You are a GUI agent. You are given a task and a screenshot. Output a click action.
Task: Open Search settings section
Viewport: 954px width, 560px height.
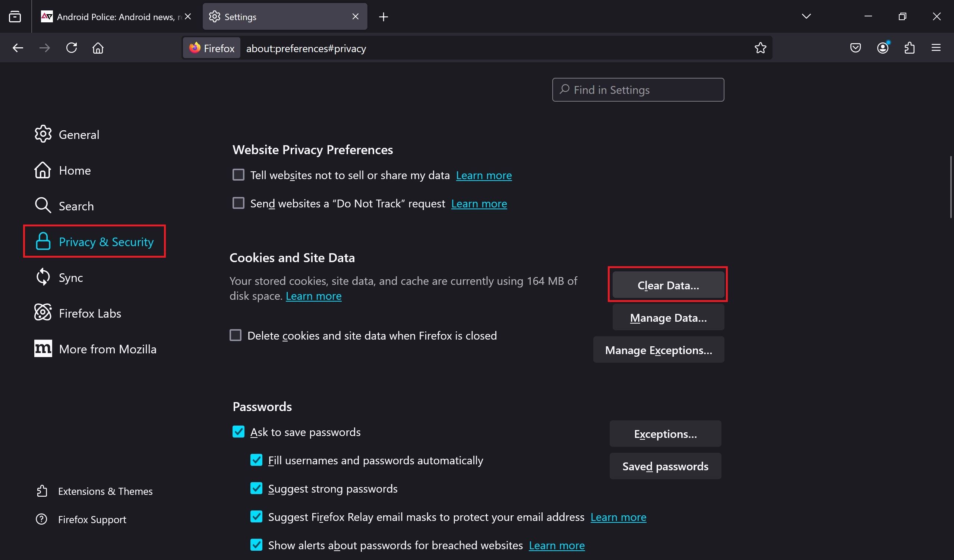click(x=76, y=205)
